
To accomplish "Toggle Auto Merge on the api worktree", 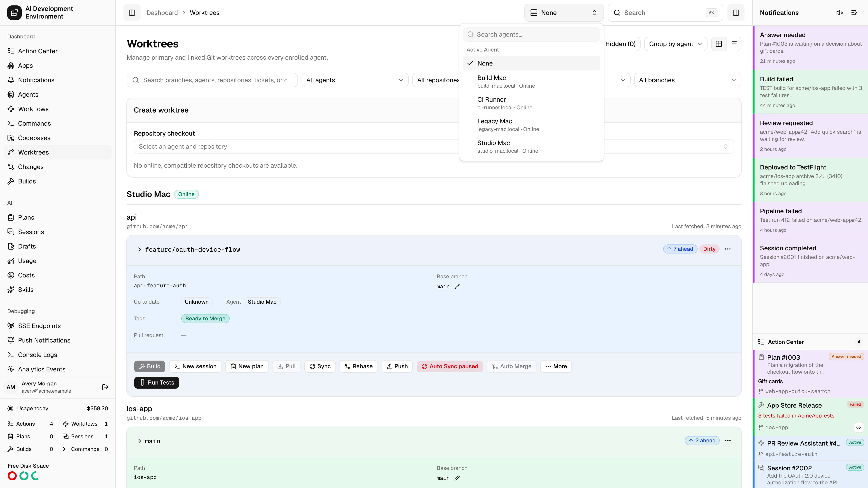I will click(x=512, y=366).
